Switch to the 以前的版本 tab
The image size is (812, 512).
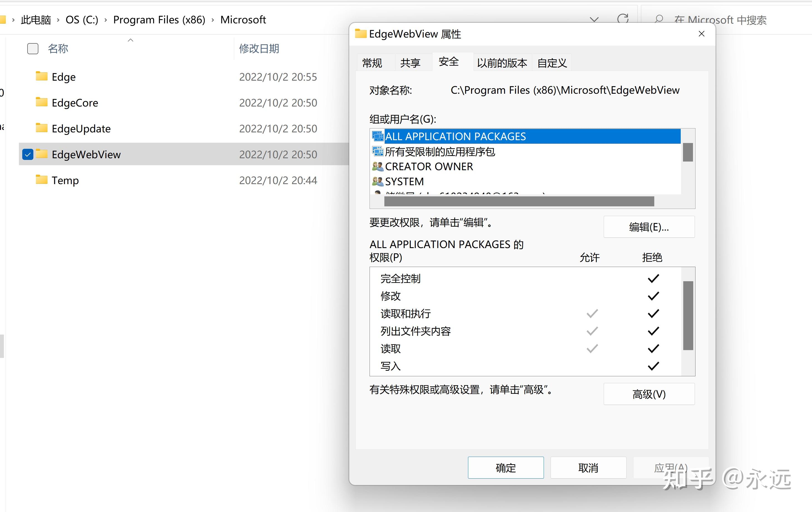(x=502, y=62)
